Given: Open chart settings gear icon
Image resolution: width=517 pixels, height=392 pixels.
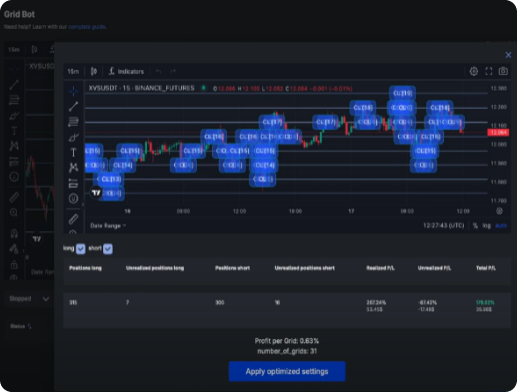Looking at the screenshot, I should (x=474, y=71).
